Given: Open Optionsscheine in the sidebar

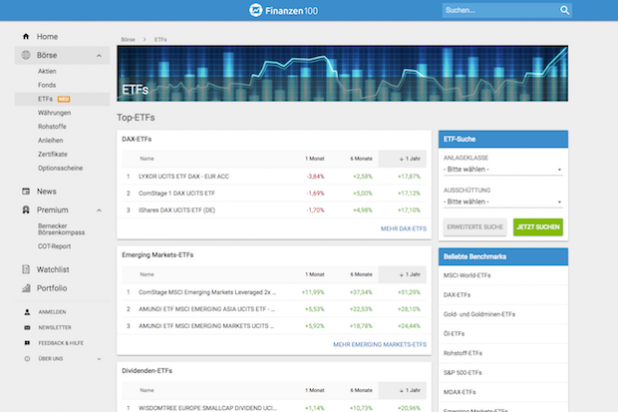Looking at the screenshot, I should coord(60,168).
